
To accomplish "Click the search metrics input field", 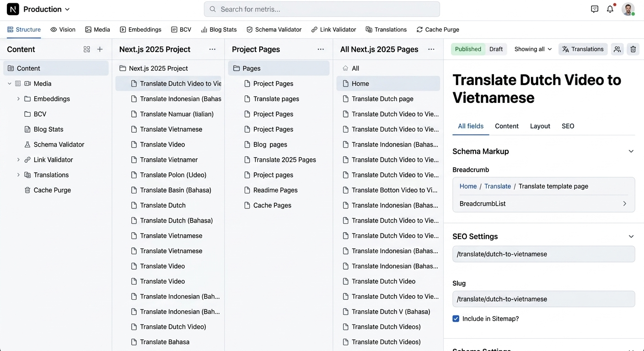I will 322,9.
